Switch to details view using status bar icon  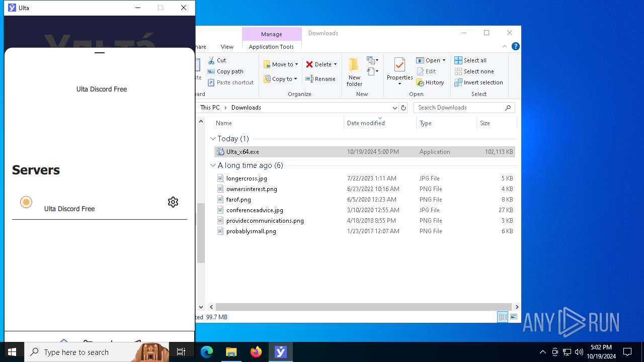[x=503, y=317]
